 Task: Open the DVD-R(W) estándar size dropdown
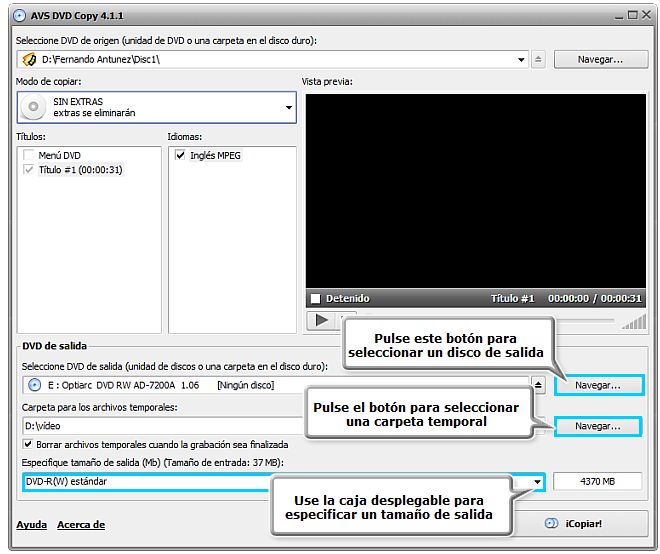pos(537,482)
